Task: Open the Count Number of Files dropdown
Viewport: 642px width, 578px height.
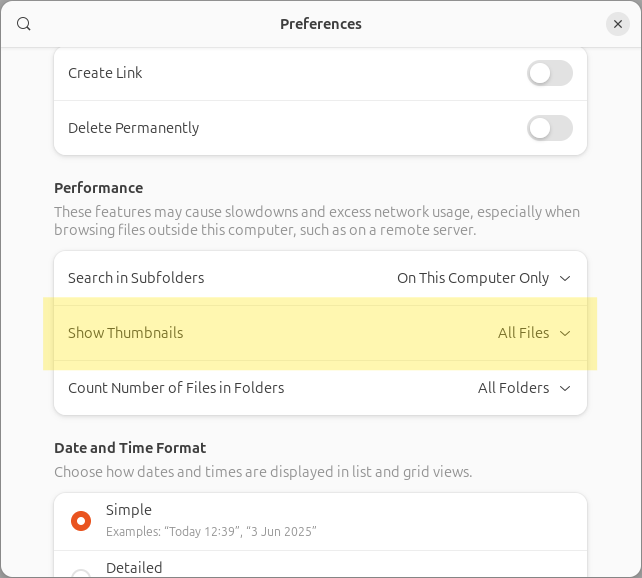Action: [x=524, y=388]
